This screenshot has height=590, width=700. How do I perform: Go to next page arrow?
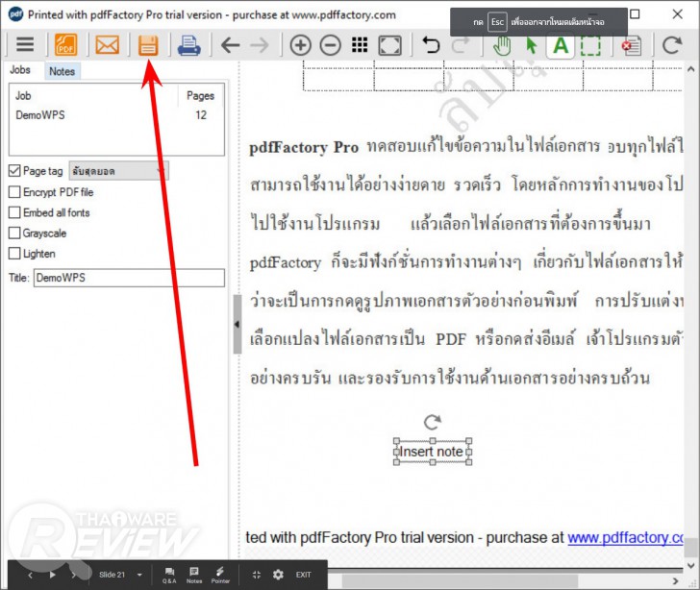[x=260, y=45]
